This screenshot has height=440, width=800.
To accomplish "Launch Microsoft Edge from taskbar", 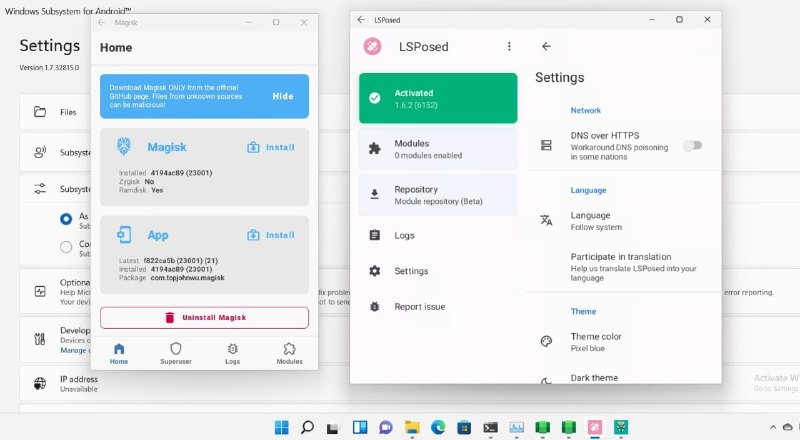I will [x=438, y=427].
